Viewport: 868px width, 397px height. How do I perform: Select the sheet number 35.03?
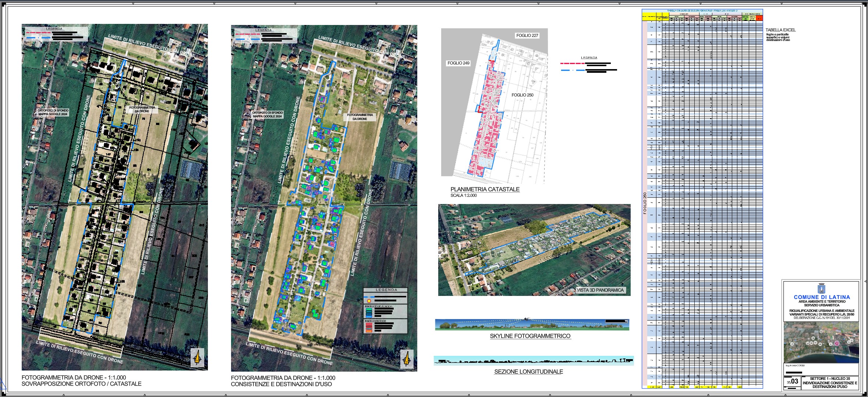pyautogui.click(x=793, y=382)
